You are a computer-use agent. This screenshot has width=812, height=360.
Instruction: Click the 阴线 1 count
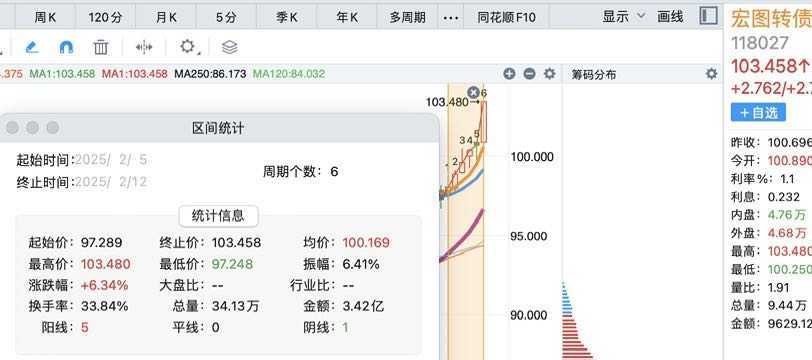pyautogui.click(x=345, y=327)
